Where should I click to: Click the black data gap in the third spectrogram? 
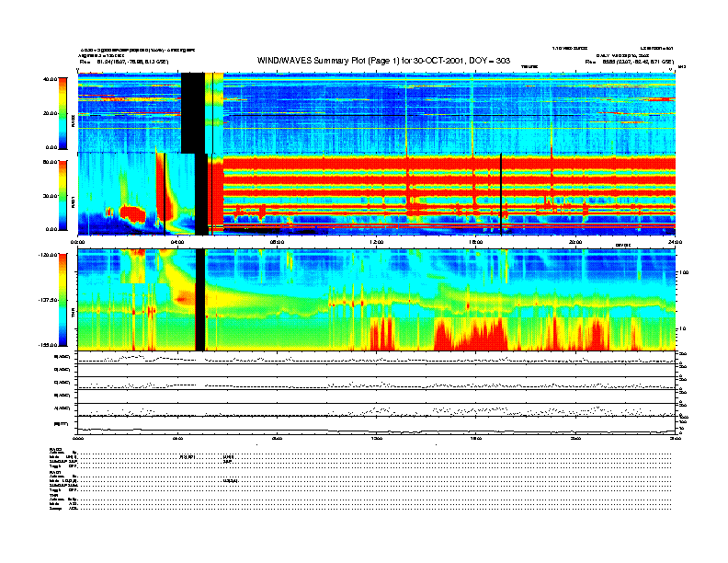(200, 300)
